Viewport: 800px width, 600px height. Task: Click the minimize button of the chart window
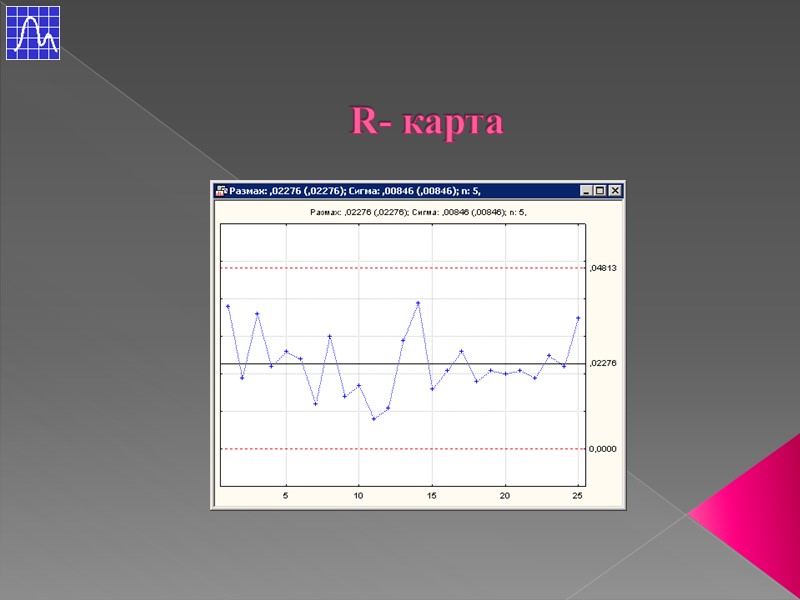click(x=586, y=190)
